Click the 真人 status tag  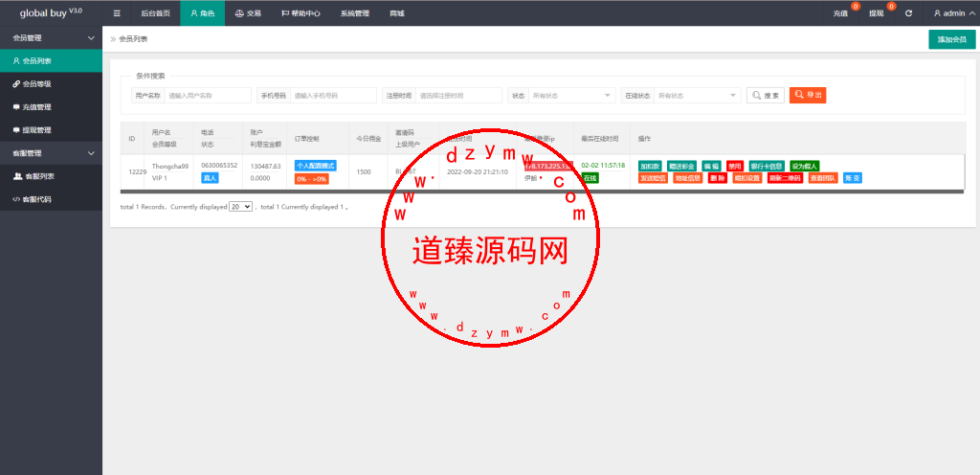pos(210,178)
